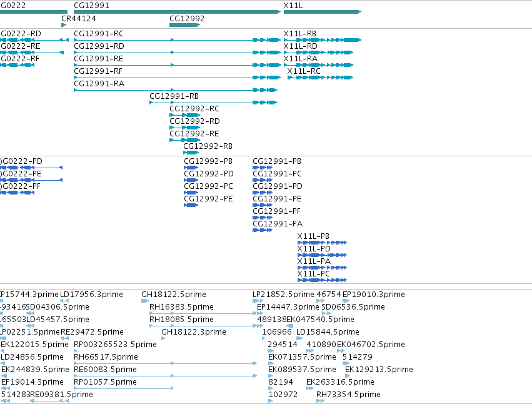This screenshot has width=532, height=404.
Task: Open the GH18122.3prime EST label
Action: point(194,332)
